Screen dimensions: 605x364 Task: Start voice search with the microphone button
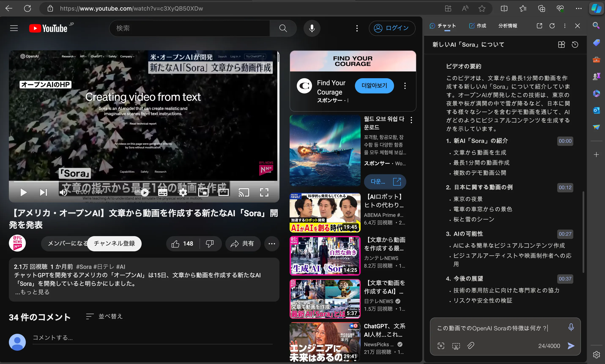point(312,28)
